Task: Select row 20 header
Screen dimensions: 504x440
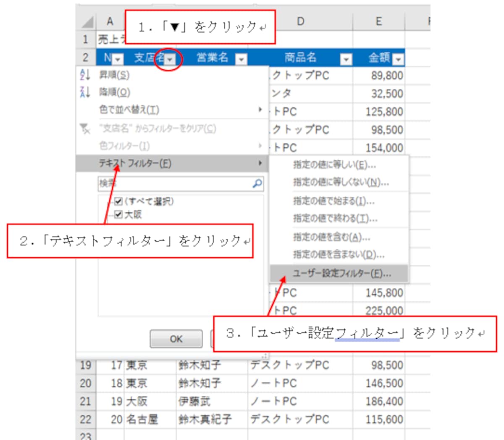Action: (86, 383)
